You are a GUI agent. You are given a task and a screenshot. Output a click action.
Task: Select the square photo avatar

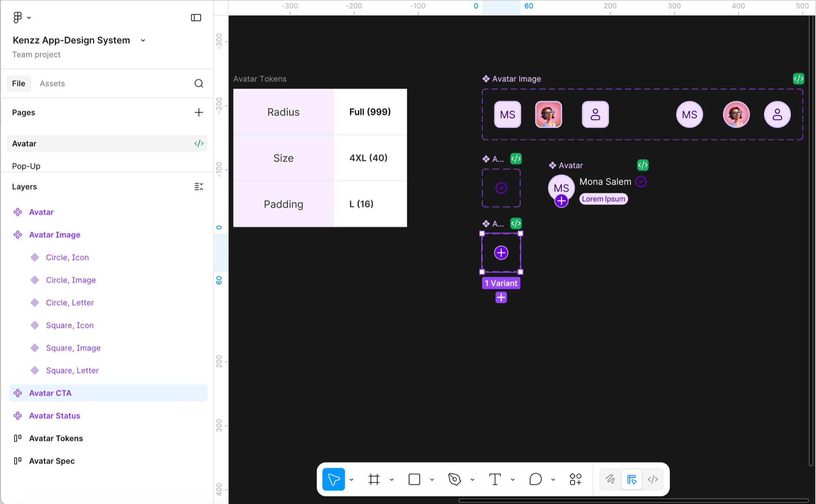tap(548, 115)
